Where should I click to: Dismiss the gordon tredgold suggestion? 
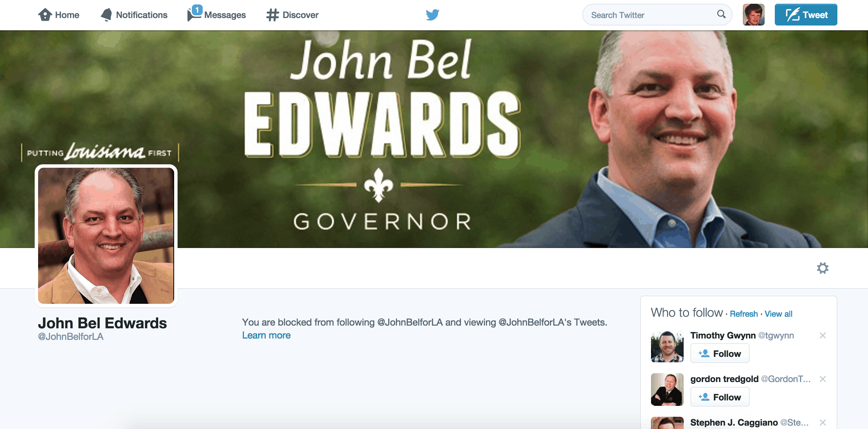(823, 379)
